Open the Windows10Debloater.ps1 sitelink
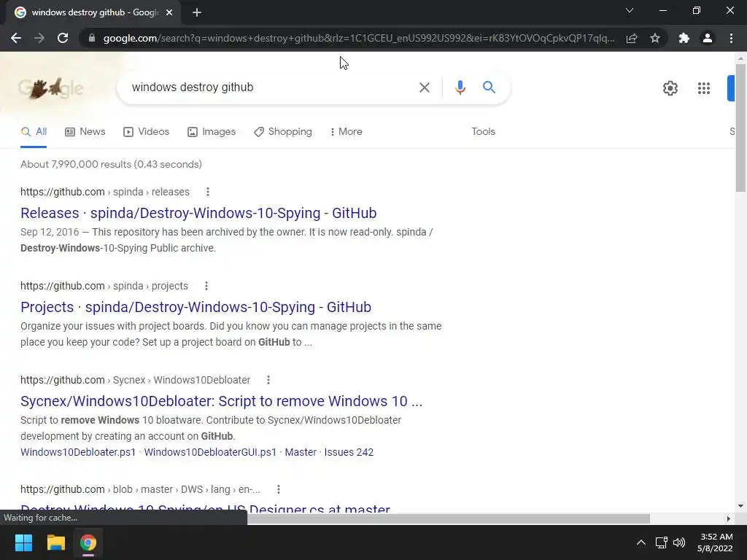 pyautogui.click(x=78, y=452)
